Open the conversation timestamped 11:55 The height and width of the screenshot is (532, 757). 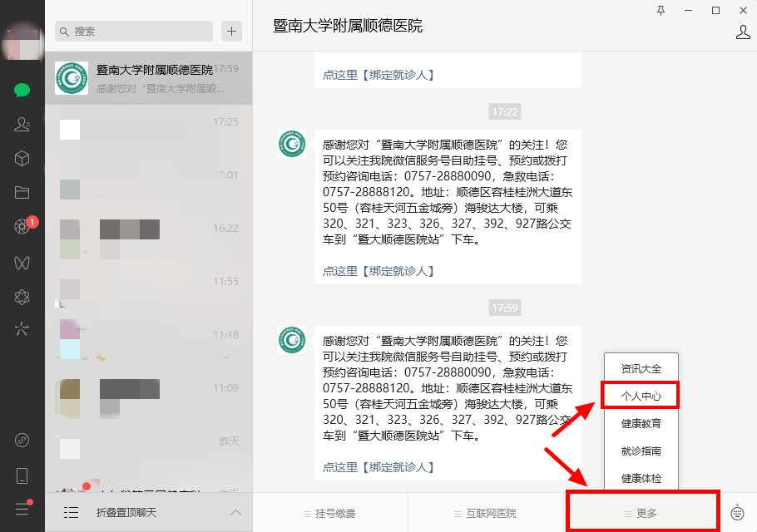coord(149,290)
